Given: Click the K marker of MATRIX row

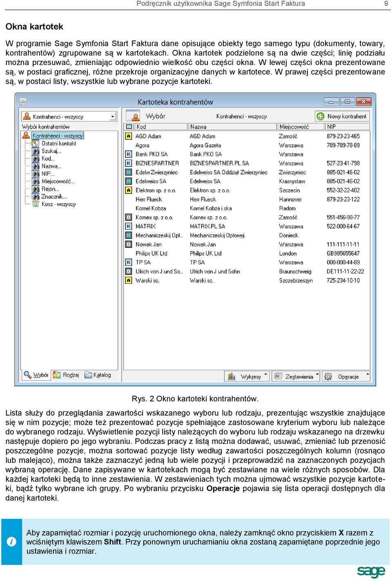Looking at the screenshot, I should click(x=129, y=226).
